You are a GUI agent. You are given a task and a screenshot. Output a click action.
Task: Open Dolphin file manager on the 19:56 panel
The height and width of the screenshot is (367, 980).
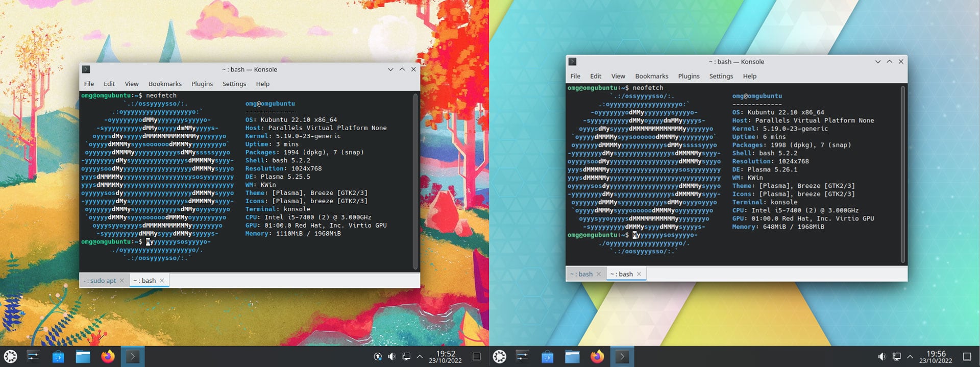(x=572, y=356)
